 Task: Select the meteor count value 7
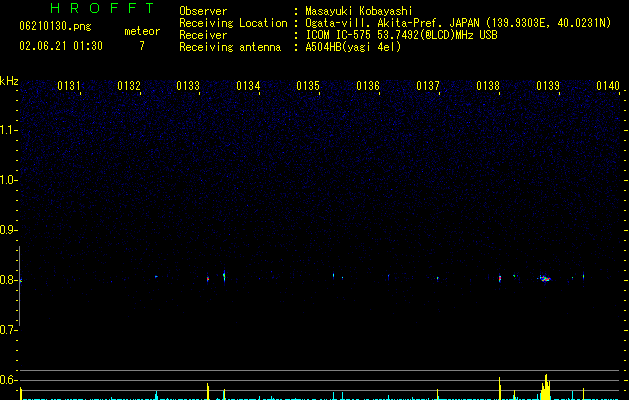pos(142,46)
